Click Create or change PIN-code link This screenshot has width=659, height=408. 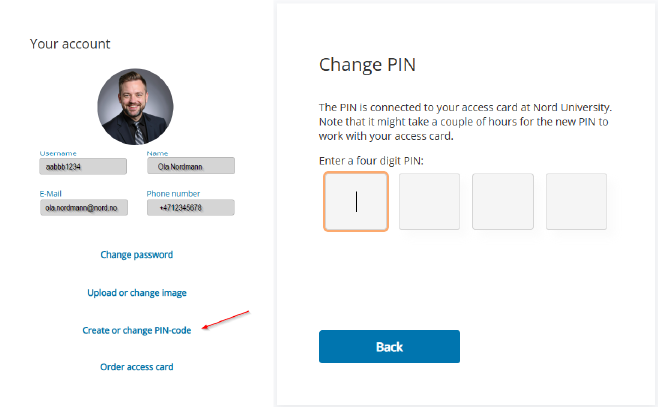pyautogui.click(x=136, y=330)
